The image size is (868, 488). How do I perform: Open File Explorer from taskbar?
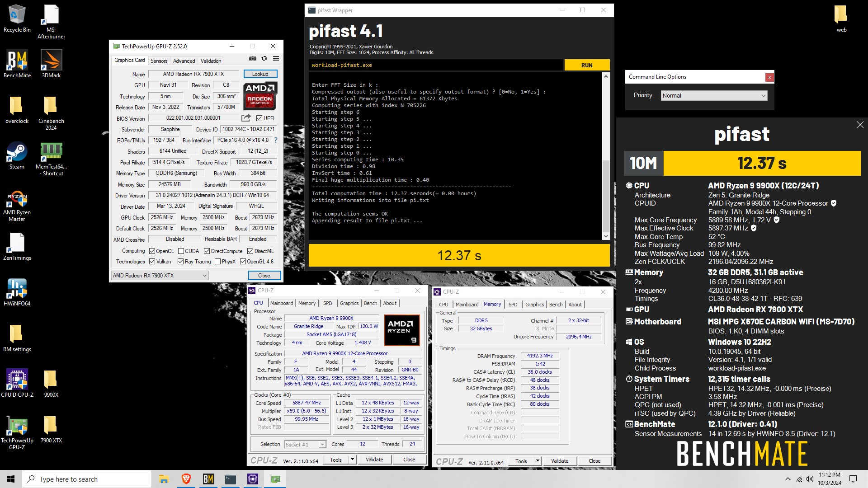click(164, 479)
